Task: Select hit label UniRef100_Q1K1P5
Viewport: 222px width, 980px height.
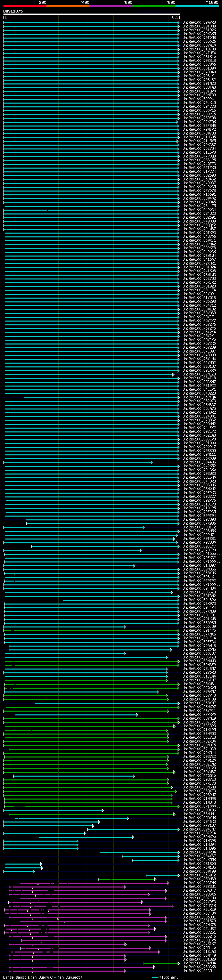Action: pos(199,730)
